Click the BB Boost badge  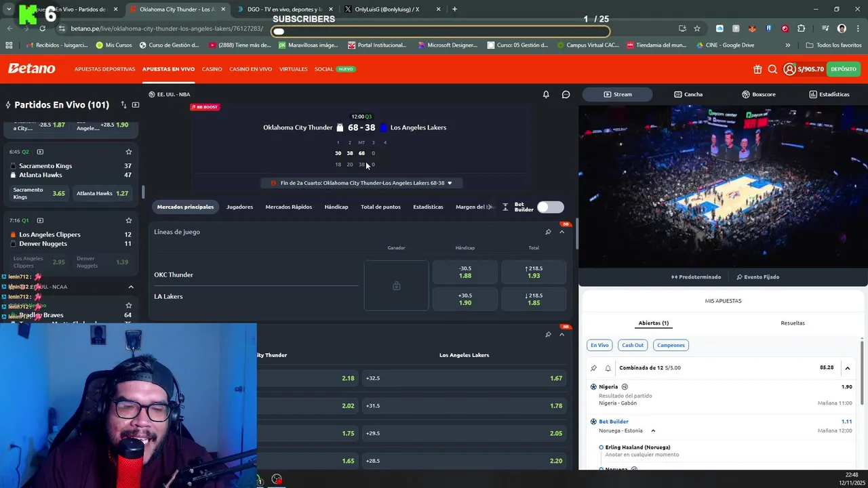click(204, 107)
